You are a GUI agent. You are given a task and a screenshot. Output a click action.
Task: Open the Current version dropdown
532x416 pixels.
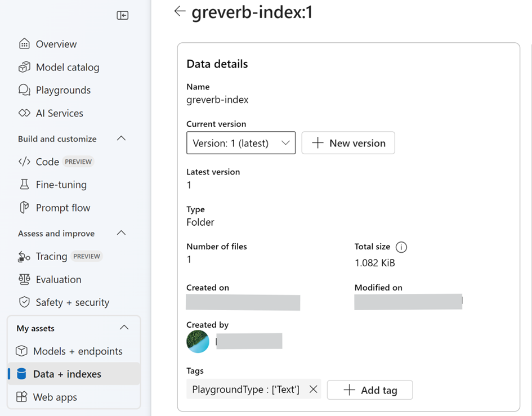241,143
